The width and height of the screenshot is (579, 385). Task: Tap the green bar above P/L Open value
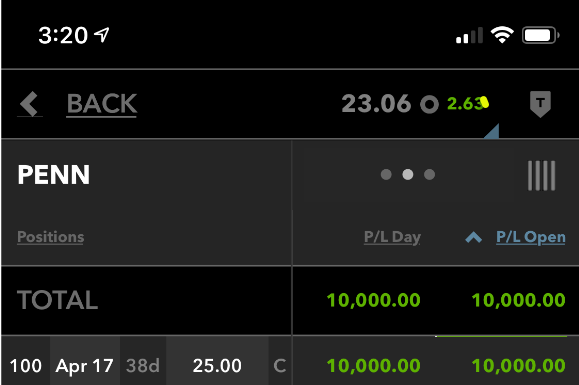[501, 336]
